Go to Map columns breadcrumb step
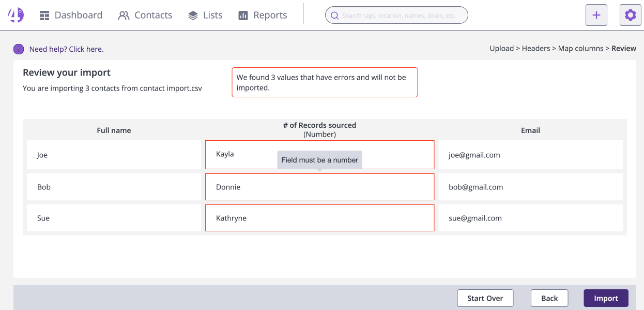 [x=580, y=48]
